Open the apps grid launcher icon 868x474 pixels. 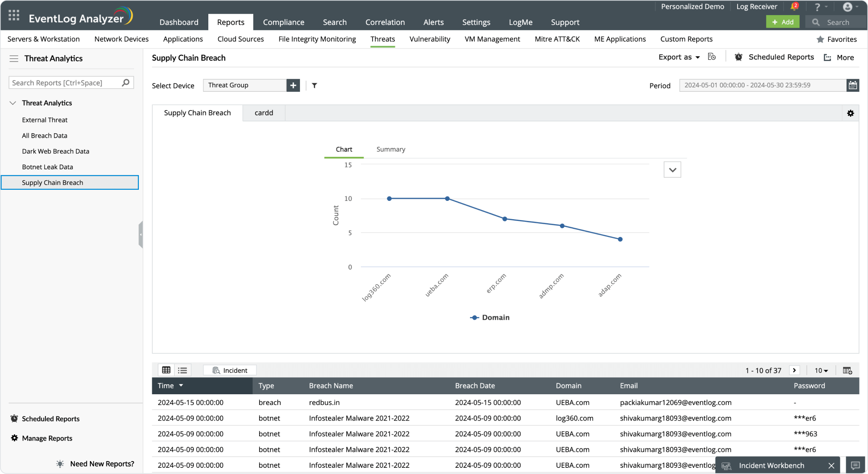(14, 16)
